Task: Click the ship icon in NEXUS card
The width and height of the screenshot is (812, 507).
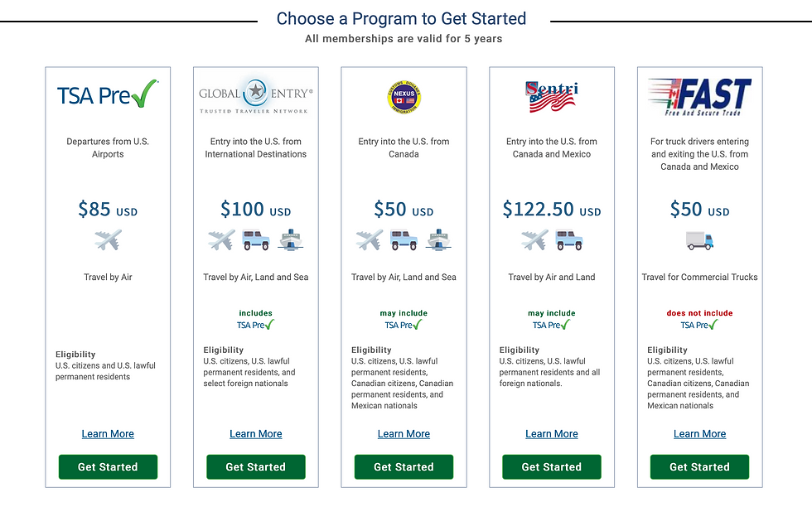Action: click(438, 240)
